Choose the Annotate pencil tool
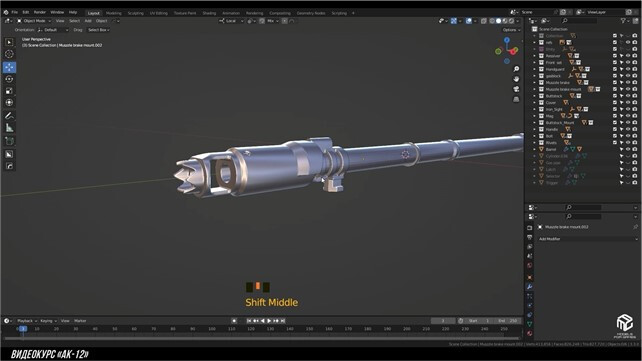This screenshot has height=361, width=642. (9, 116)
